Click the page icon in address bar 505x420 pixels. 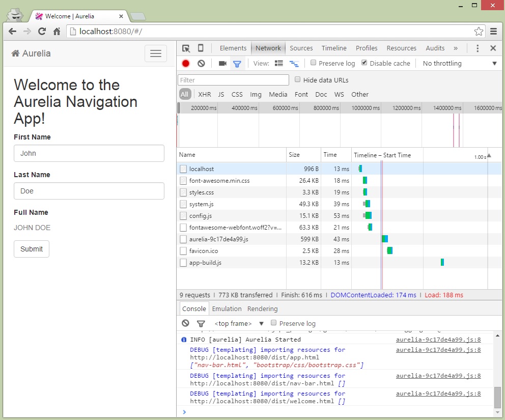coord(73,31)
